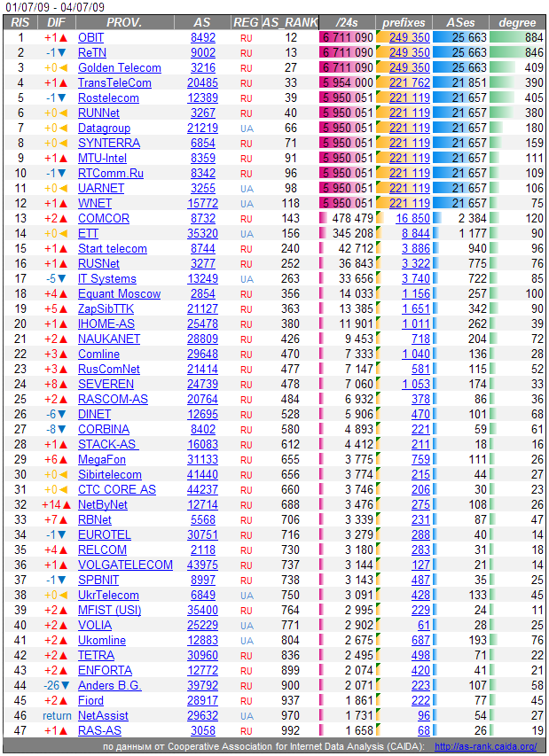Click the blue -8 arrow for CORBINA
Image resolution: width=549 pixels, height=756 pixels.
pos(63,430)
